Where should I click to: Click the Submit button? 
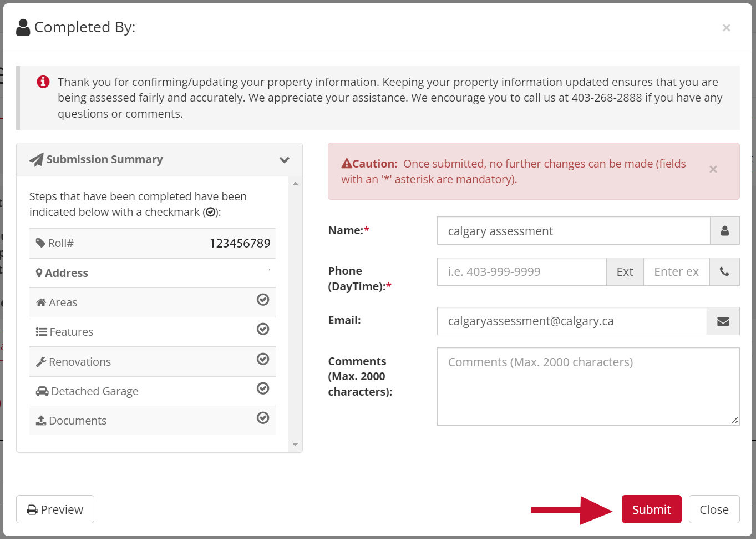click(651, 509)
